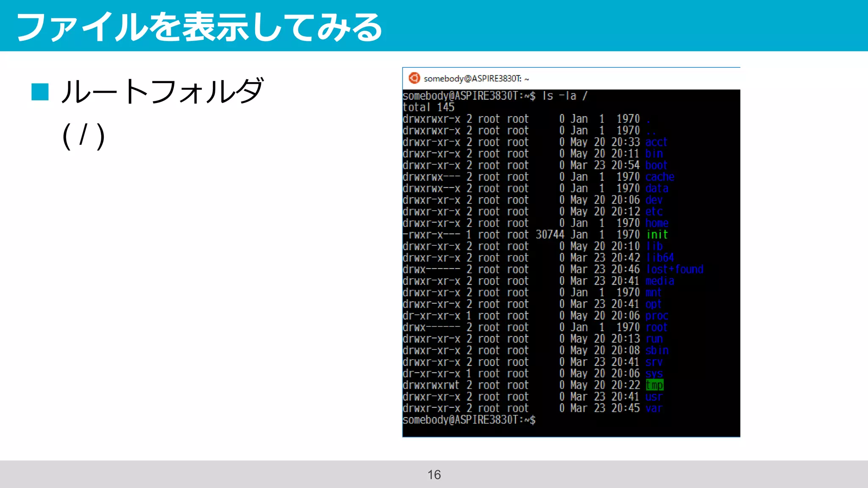Screen dimensions: 868x488
Task: Click the slide title 'ファイルを表示してみる'
Action: coord(200,27)
